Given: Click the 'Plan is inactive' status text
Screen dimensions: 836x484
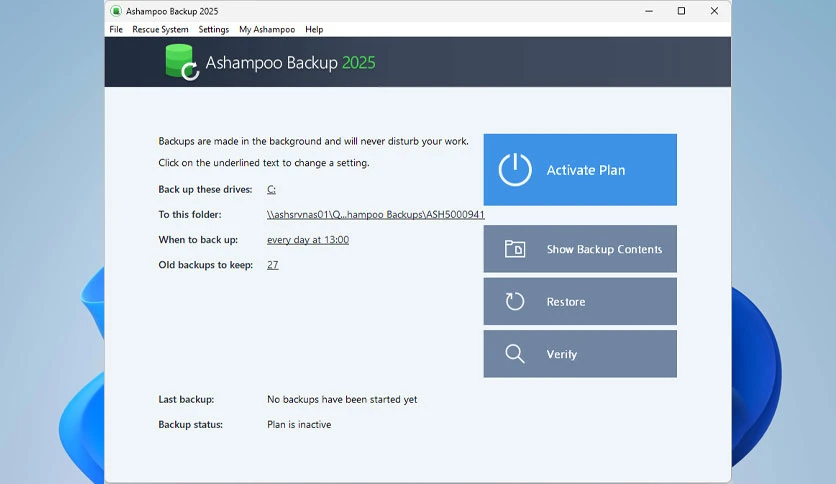Looking at the screenshot, I should pyautogui.click(x=299, y=424).
